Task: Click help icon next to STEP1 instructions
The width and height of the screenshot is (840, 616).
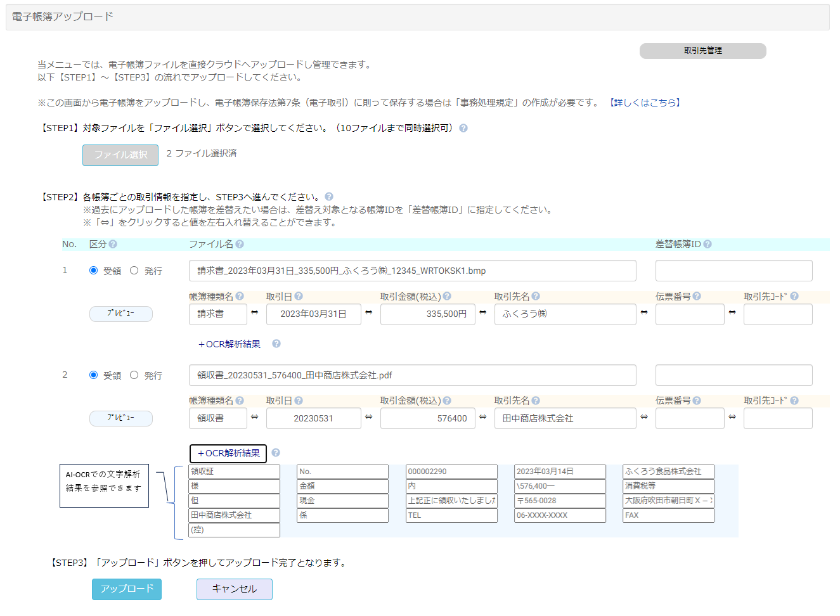Action: 463,128
